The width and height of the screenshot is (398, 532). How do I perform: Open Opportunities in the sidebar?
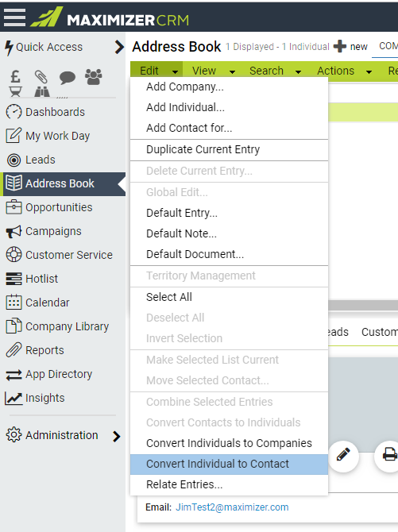point(59,207)
